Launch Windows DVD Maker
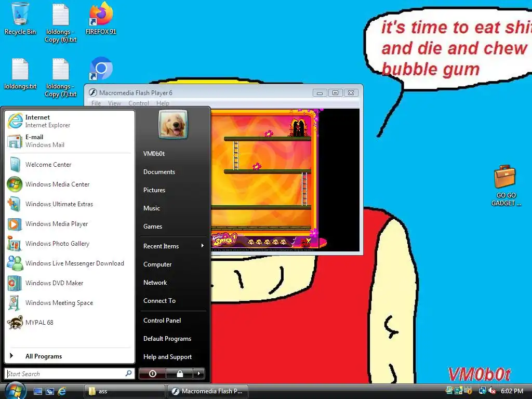The image size is (532, 399). click(70, 283)
